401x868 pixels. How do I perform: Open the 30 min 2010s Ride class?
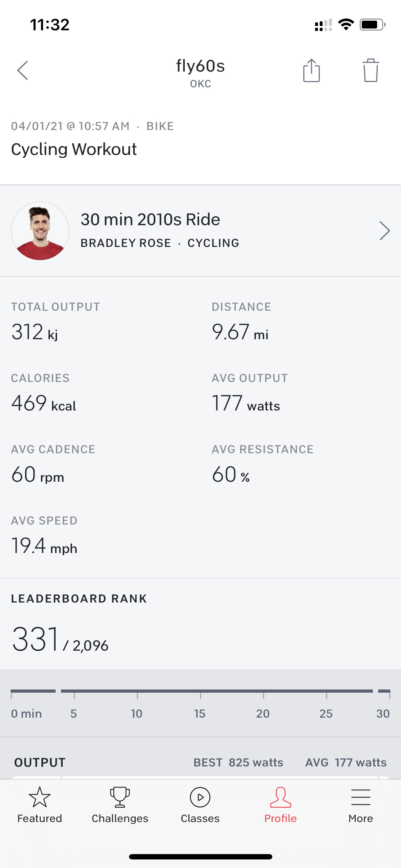click(150, 219)
